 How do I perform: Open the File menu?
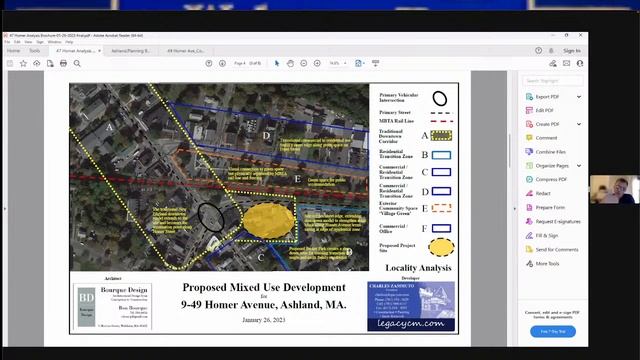(7, 42)
